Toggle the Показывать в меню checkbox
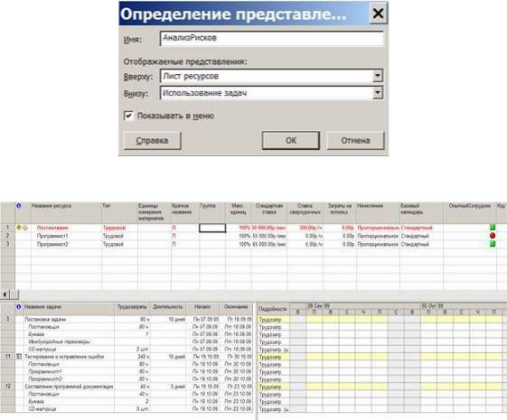The height and width of the screenshot is (420, 507). coord(128,116)
